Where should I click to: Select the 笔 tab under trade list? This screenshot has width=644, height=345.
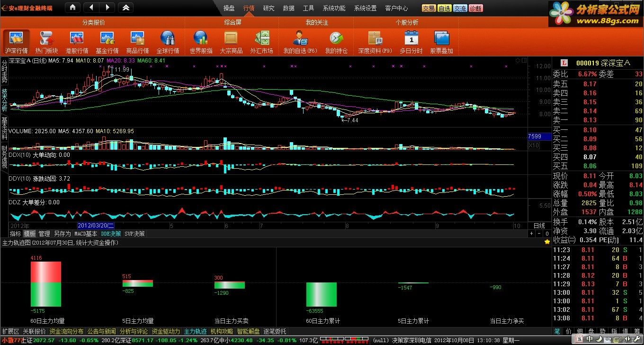[557, 331]
